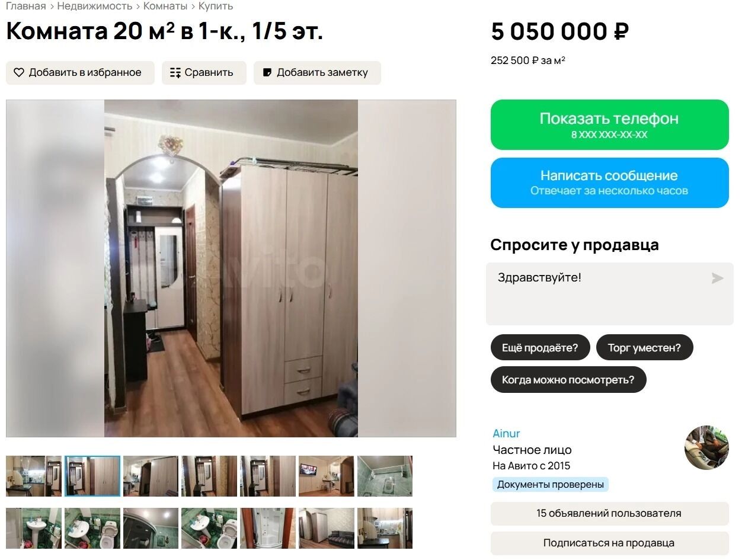The height and width of the screenshot is (560, 745).
Task: Open seller profile link Ainur
Action: [506, 434]
